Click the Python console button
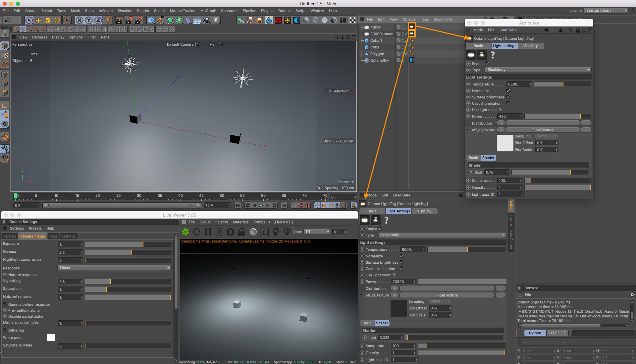The image size is (636, 364). tap(535, 333)
